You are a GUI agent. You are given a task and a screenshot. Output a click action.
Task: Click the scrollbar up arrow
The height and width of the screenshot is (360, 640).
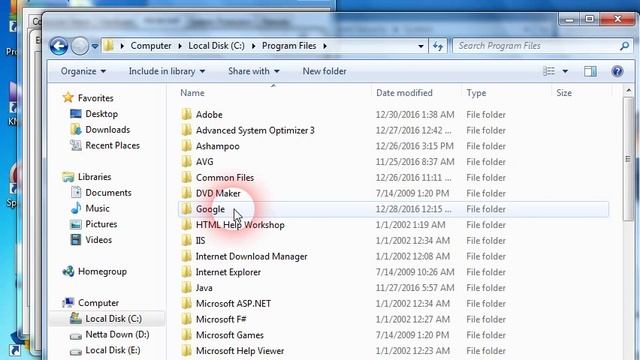point(628,90)
